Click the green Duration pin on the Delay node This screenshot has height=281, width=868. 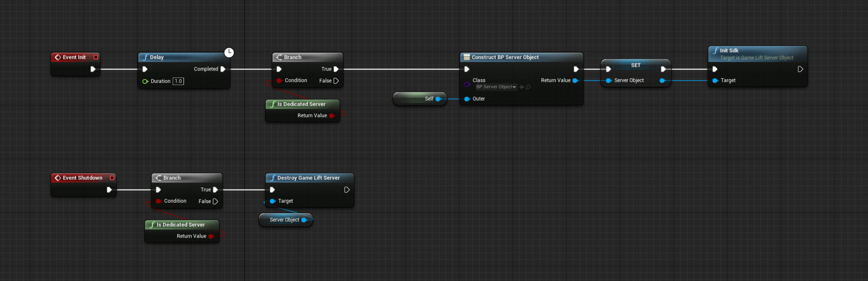point(145,81)
